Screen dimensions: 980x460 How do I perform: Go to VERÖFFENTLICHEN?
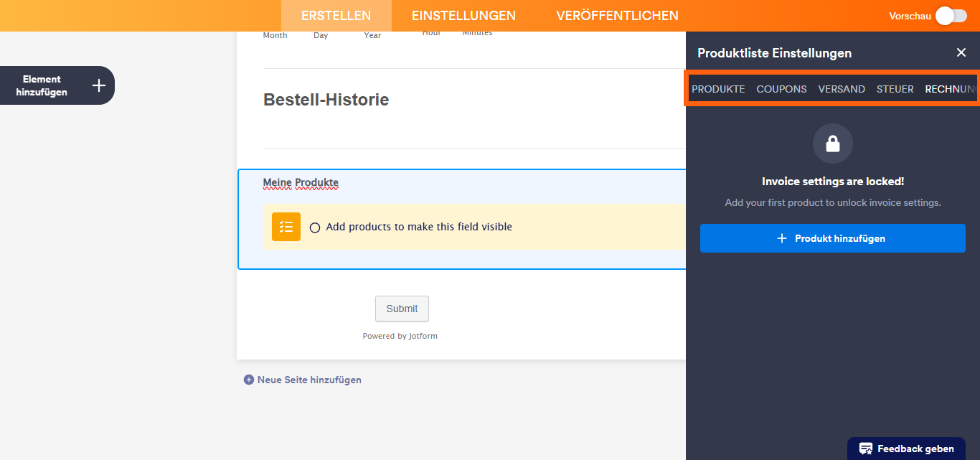(x=617, y=15)
